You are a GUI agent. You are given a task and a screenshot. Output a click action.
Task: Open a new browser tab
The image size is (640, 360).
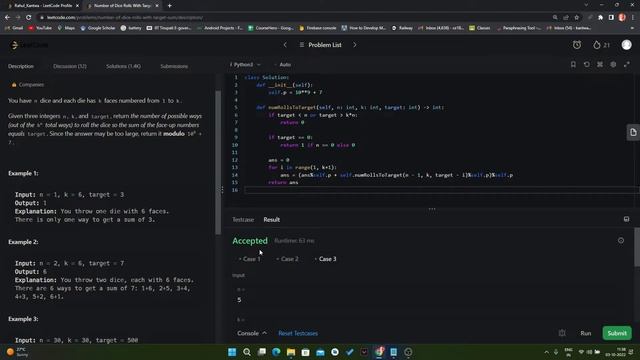pyautogui.click(x=169, y=6)
